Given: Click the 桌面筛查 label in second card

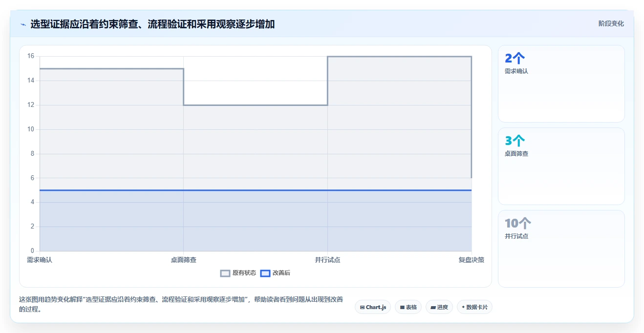Looking at the screenshot, I should click(x=516, y=154).
